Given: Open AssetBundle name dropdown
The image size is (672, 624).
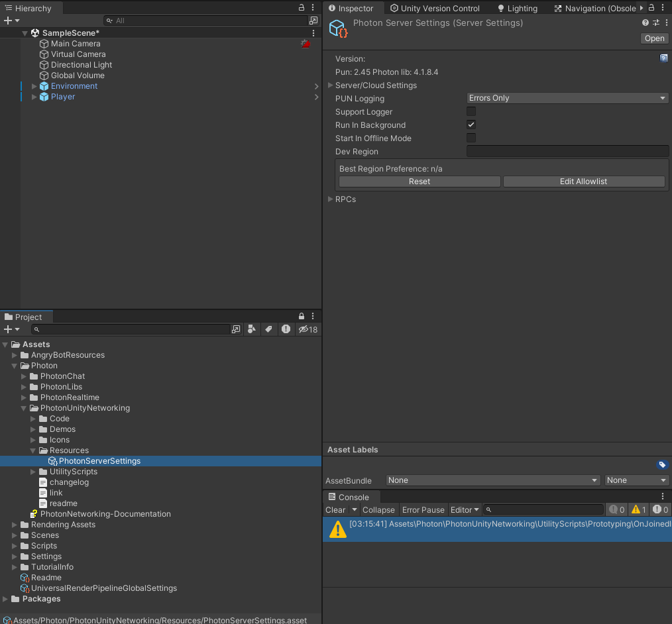Looking at the screenshot, I should (x=492, y=480).
